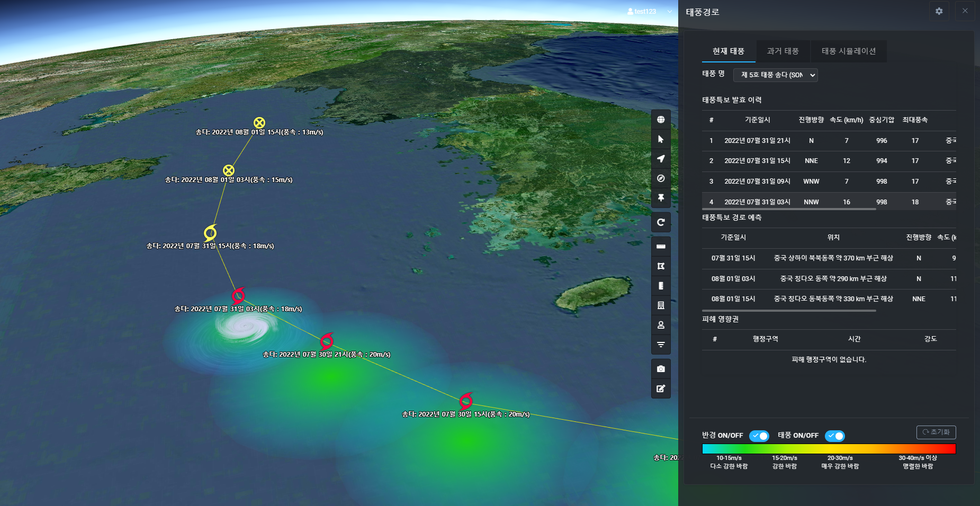Click the forecast marker at 08월 01일 15시
Image resolution: width=980 pixels, height=506 pixels.
tap(259, 123)
